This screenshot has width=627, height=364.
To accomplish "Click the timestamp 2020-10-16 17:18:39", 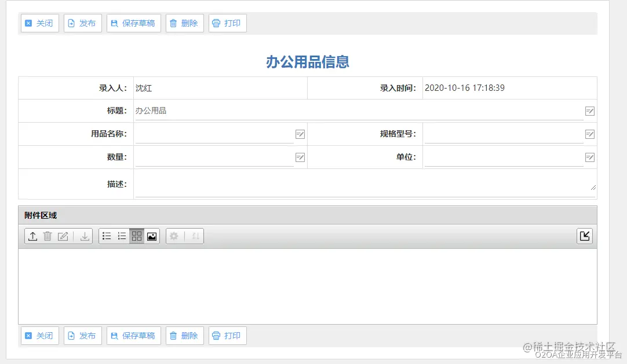I will click(465, 88).
